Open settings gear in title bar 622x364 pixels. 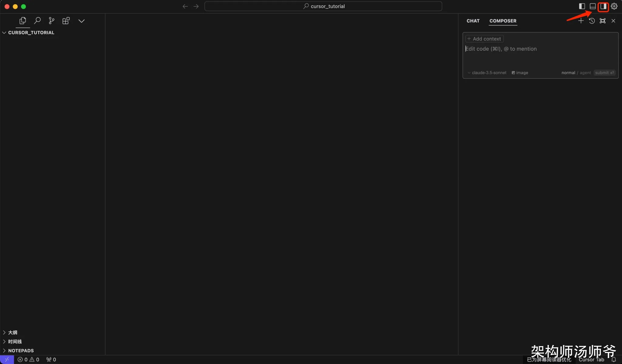pos(614,6)
